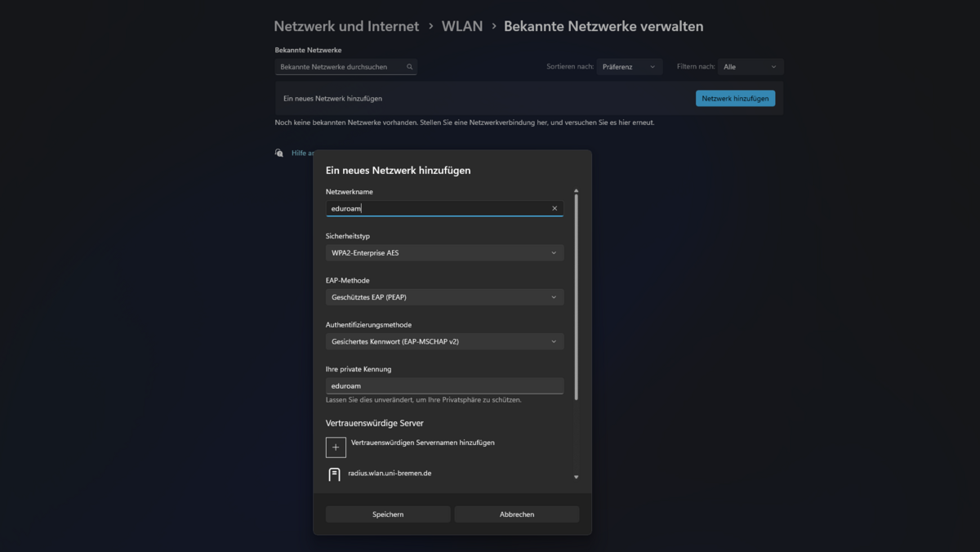Open the Sicherheitstyp dropdown
This screenshot has height=552, width=980.
(444, 253)
